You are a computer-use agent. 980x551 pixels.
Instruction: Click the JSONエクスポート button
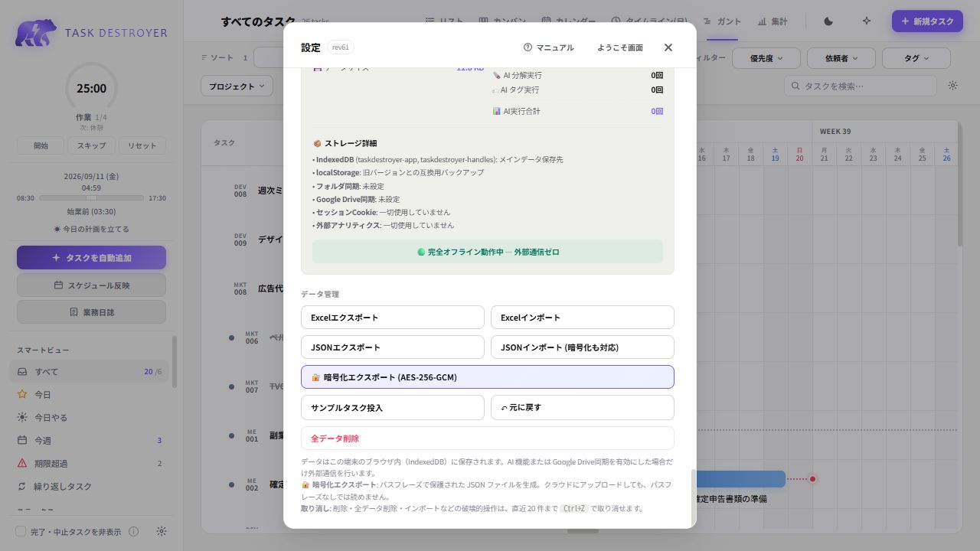click(x=393, y=347)
